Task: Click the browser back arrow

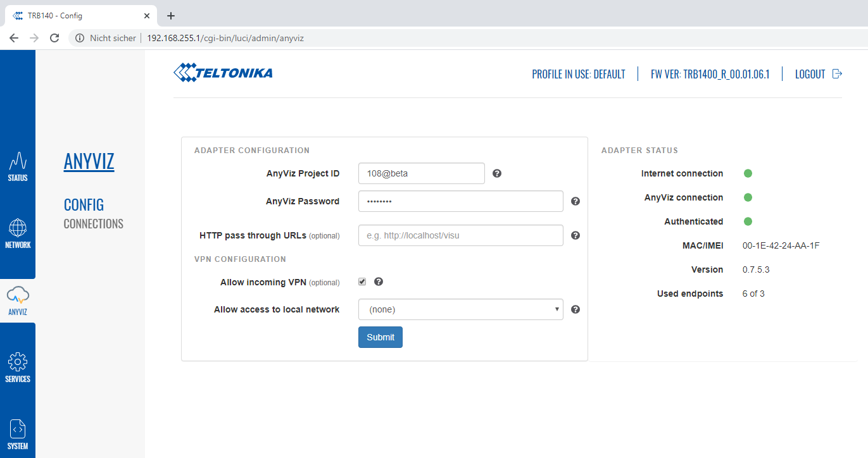Action: click(14, 38)
